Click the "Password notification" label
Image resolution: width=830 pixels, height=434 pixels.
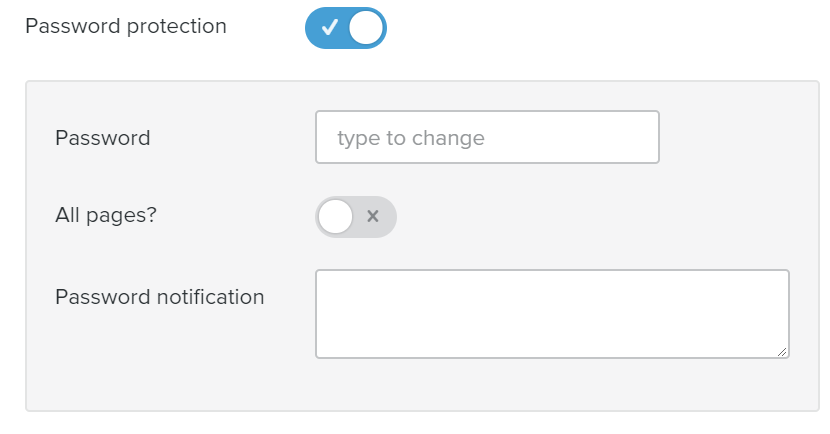pos(160,297)
